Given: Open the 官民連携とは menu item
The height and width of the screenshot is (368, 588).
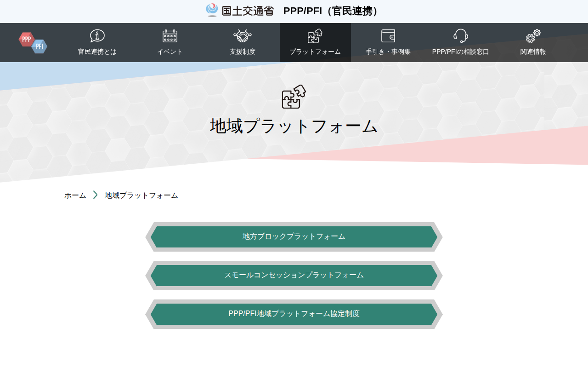Looking at the screenshot, I should click(97, 43).
